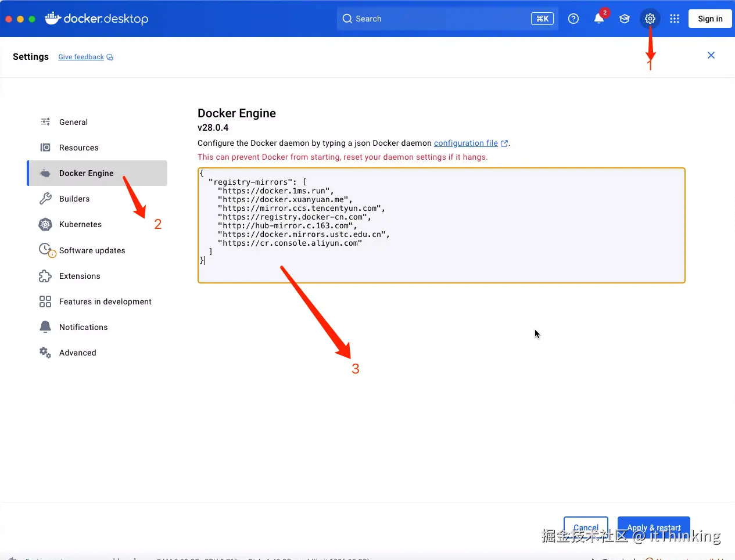The height and width of the screenshot is (560, 735).
Task: Click the Docker Engine heading
Action: tap(236, 113)
